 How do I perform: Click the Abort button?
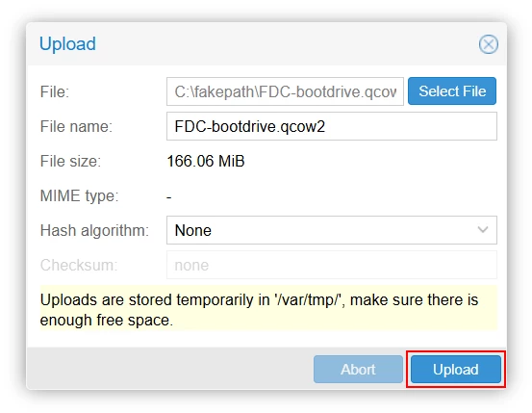tap(358, 369)
